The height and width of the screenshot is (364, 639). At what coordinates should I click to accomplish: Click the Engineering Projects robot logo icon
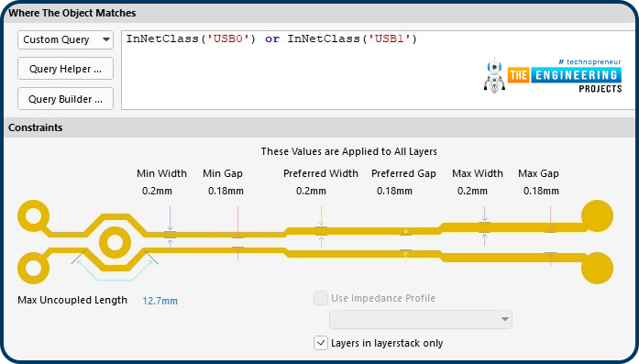[x=494, y=75]
